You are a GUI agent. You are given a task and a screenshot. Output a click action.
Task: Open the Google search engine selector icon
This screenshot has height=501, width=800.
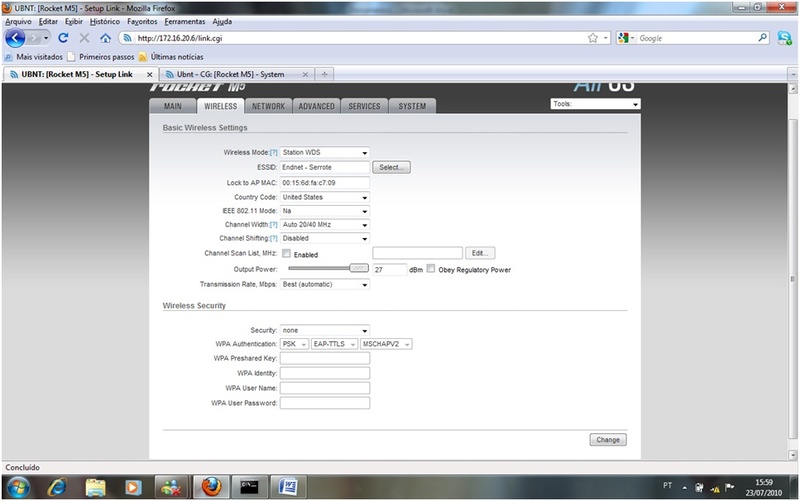point(625,38)
